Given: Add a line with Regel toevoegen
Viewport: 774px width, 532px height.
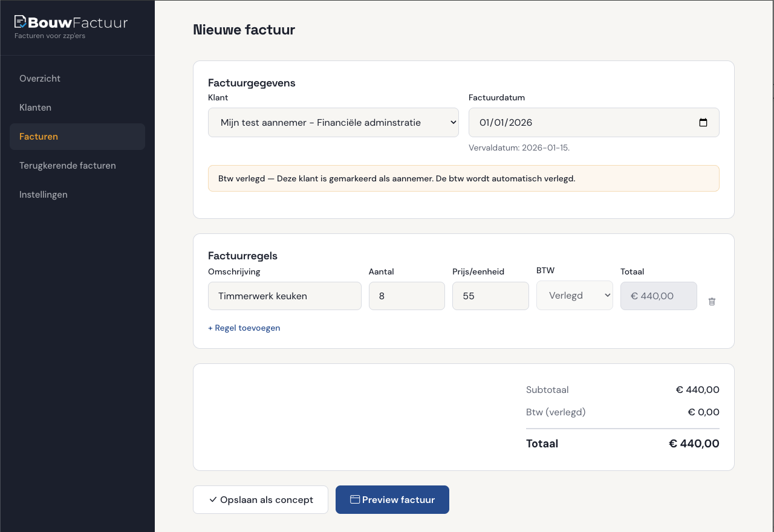Looking at the screenshot, I should click(x=244, y=328).
